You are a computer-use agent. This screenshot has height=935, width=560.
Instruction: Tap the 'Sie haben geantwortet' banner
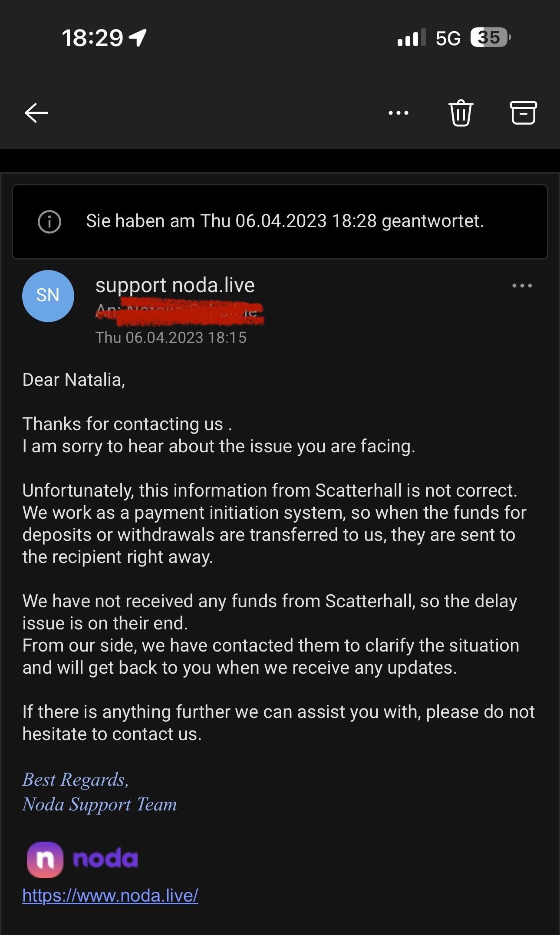pyautogui.click(x=284, y=221)
